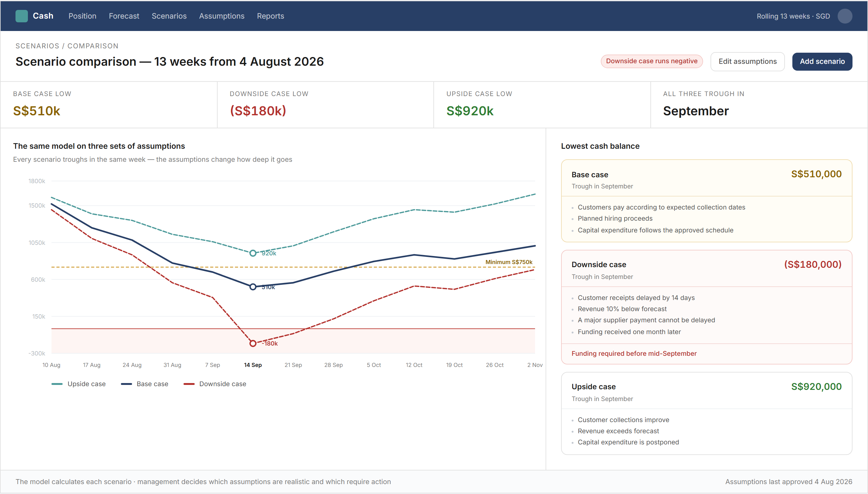Click the teal Cash app logo

pos(22,16)
